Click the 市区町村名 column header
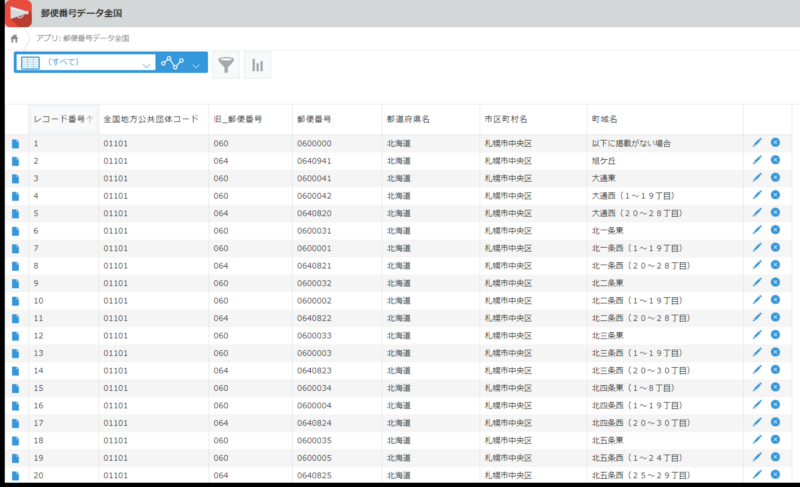The image size is (800, 487). (x=504, y=118)
